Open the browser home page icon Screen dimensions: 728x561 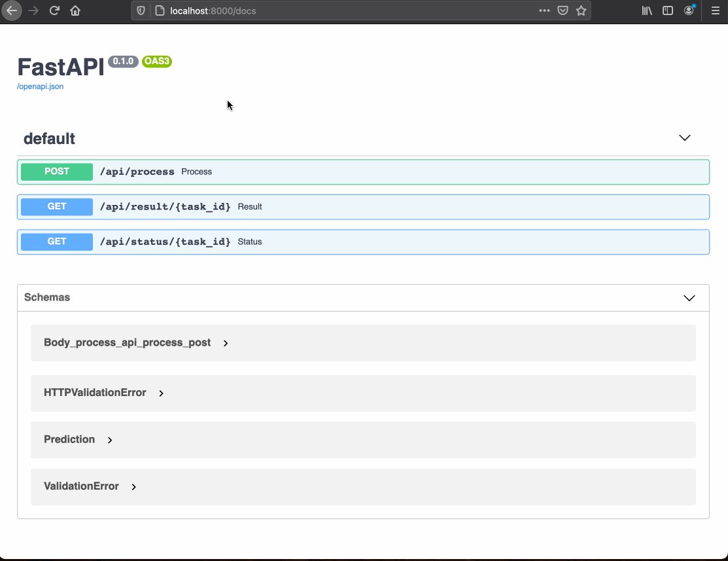[x=75, y=10]
